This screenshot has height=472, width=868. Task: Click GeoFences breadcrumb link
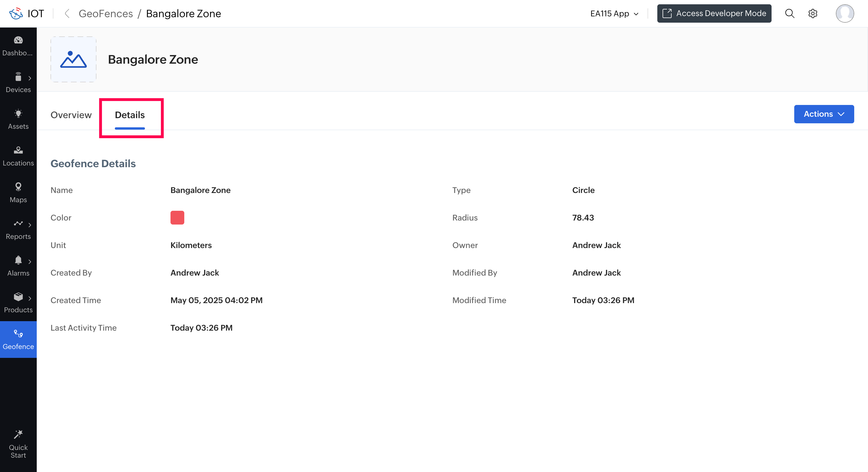(106, 13)
